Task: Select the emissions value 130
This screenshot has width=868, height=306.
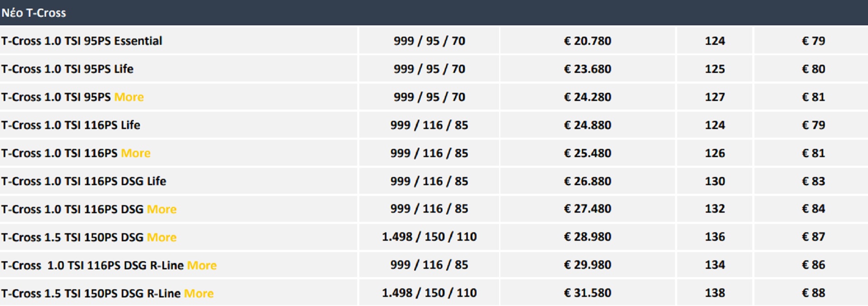Action: click(x=715, y=181)
